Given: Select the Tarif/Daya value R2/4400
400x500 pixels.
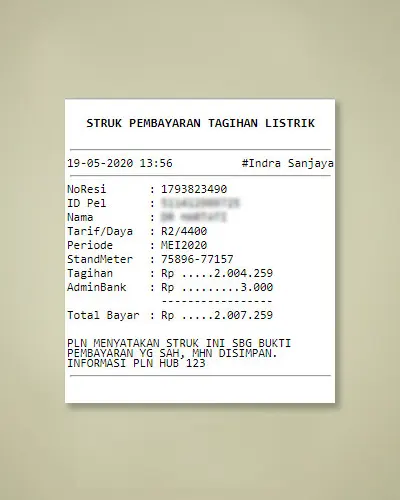Looking at the screenshot, I should point(184,231).
